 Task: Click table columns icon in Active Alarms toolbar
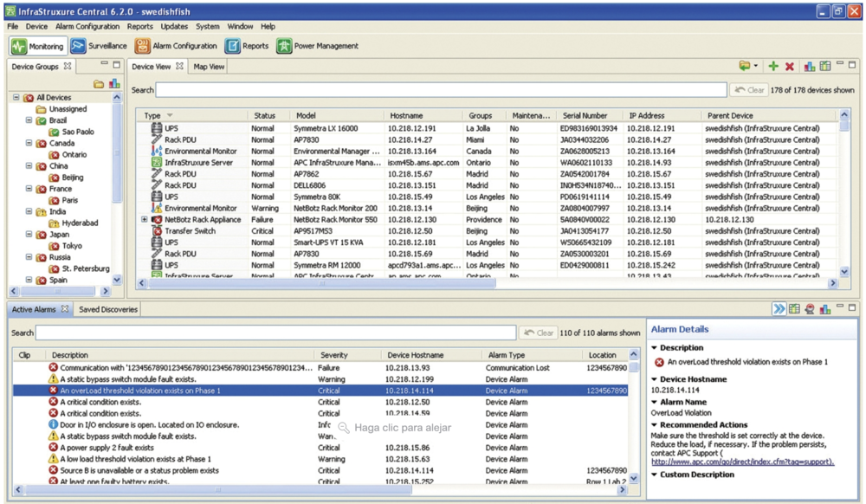click(794, 309)
